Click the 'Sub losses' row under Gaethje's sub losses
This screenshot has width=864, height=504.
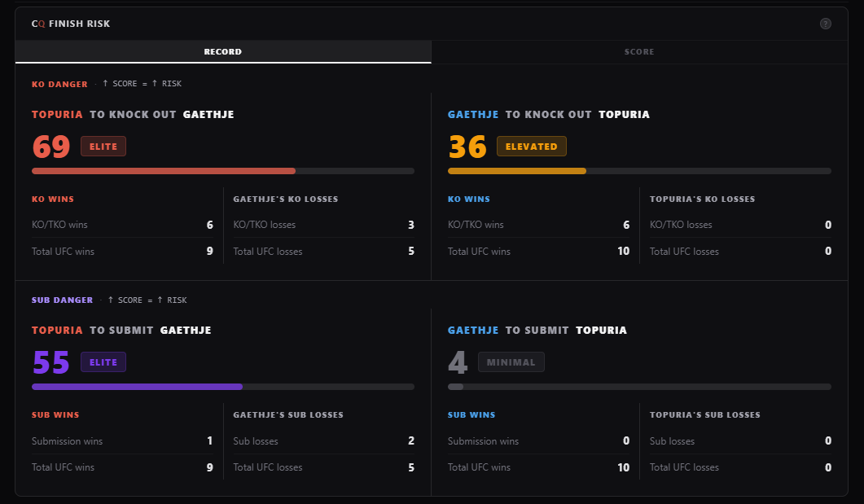click(x=323, y=441)
